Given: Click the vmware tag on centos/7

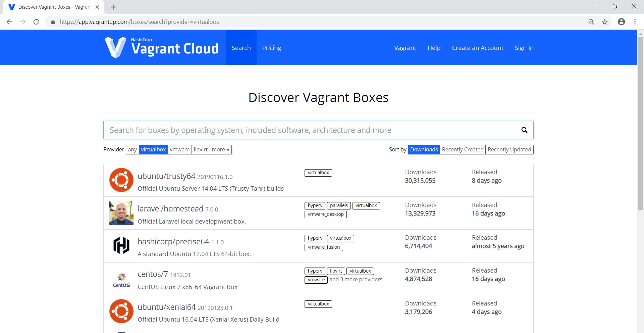Looking at the screenshot, I should tap(316, 280).
